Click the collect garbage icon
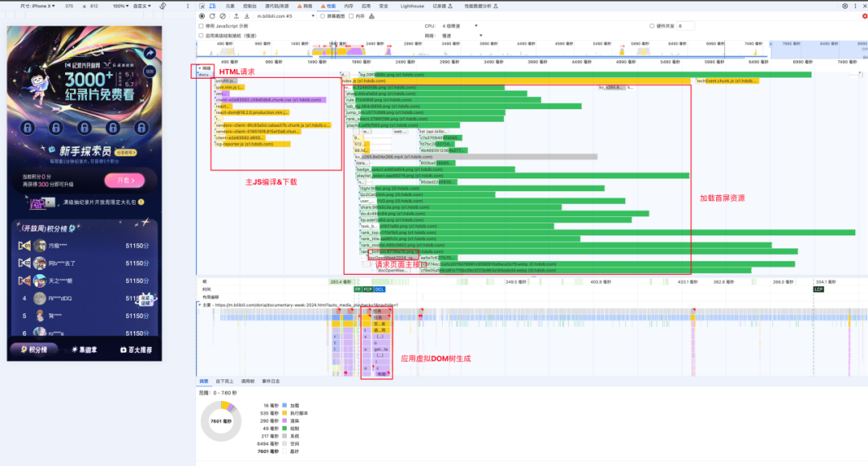This screenshot has width=868, height=466. pos(371,16)
